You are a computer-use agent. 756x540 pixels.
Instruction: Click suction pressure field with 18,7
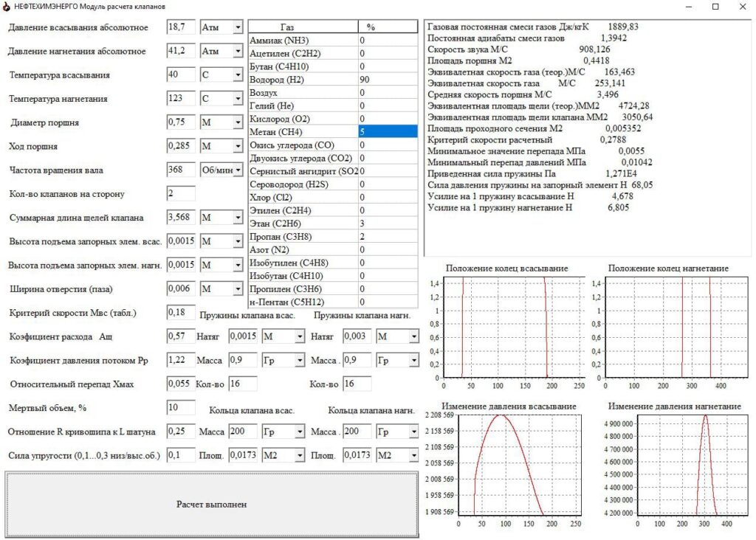coord(181,27)
